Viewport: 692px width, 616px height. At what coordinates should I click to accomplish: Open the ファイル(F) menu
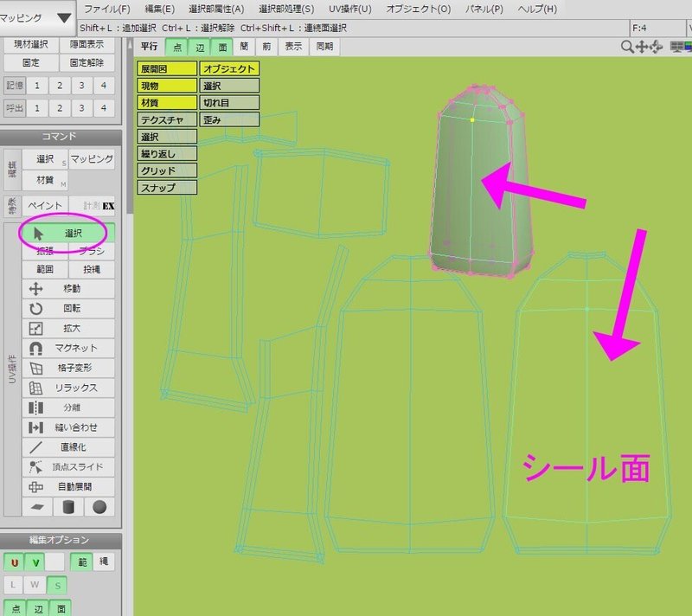[x=106, y=9]
